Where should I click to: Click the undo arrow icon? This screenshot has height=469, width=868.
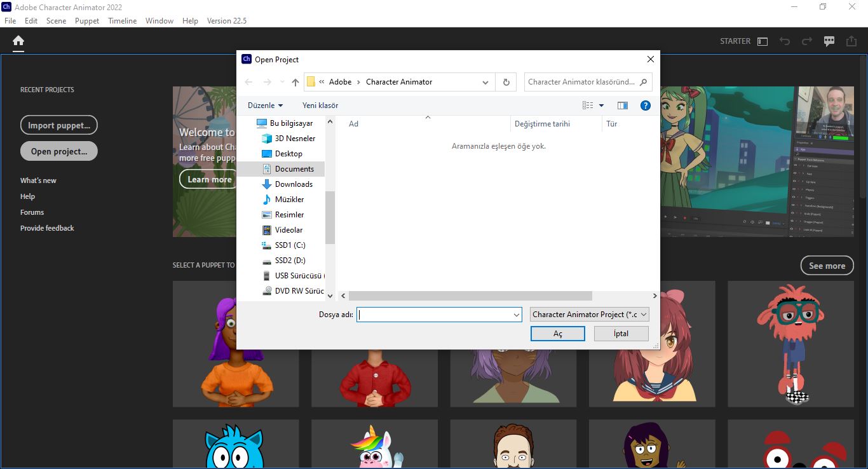point(785,41)
